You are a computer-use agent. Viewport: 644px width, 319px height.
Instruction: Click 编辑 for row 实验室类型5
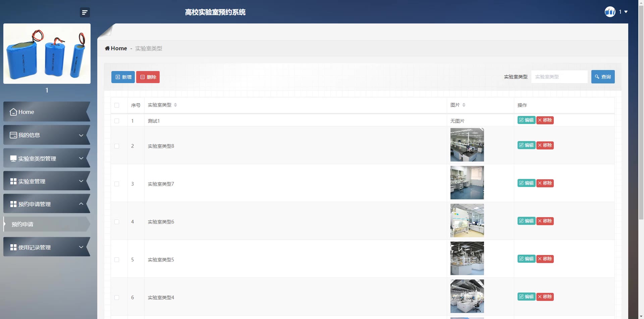(x=526, y=259)
